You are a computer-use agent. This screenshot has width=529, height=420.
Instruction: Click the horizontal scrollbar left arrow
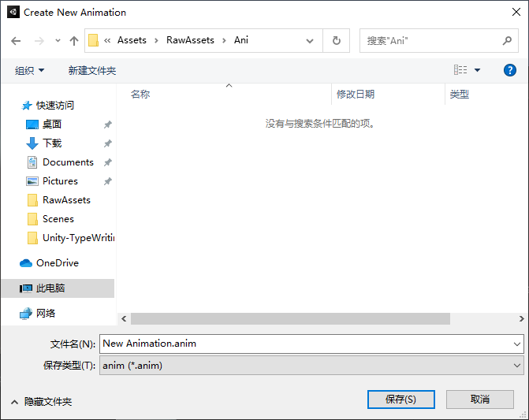[124, 318]
